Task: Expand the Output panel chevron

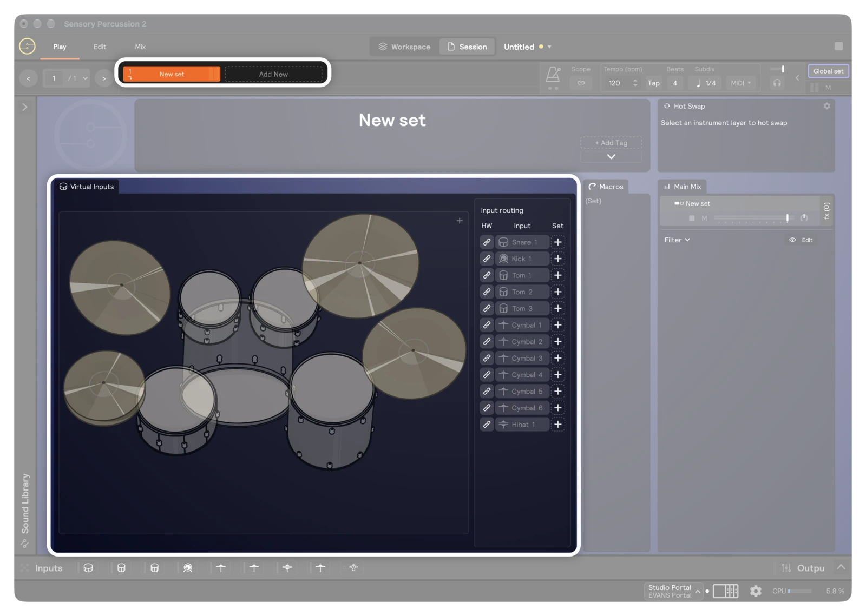Action: 841,567
